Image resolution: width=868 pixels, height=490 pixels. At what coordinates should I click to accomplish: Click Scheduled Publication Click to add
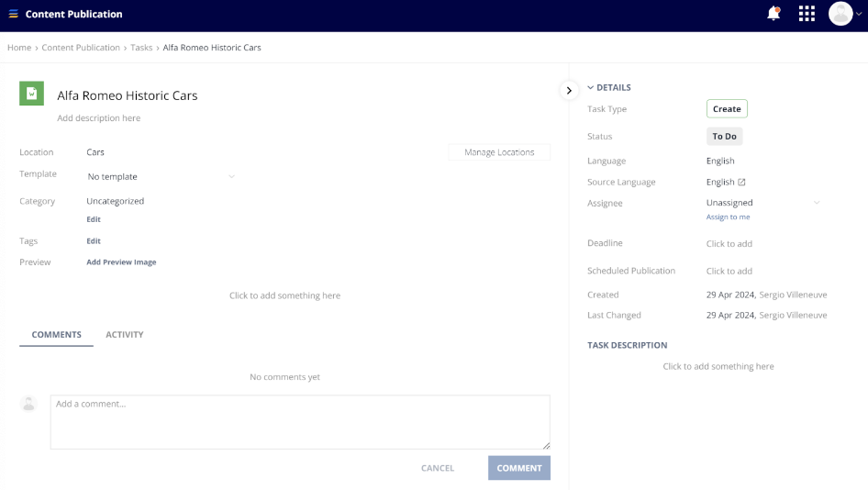[x=729, y=272]
